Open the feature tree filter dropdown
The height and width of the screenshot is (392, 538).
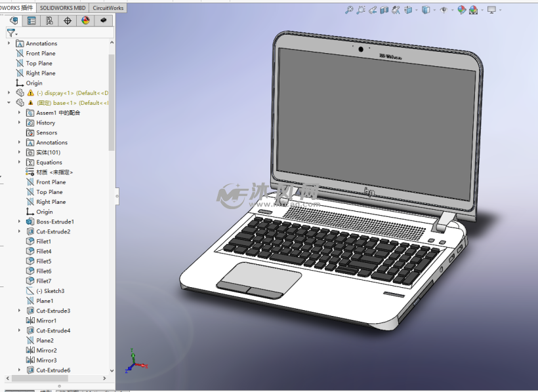[x=12, y=33]
